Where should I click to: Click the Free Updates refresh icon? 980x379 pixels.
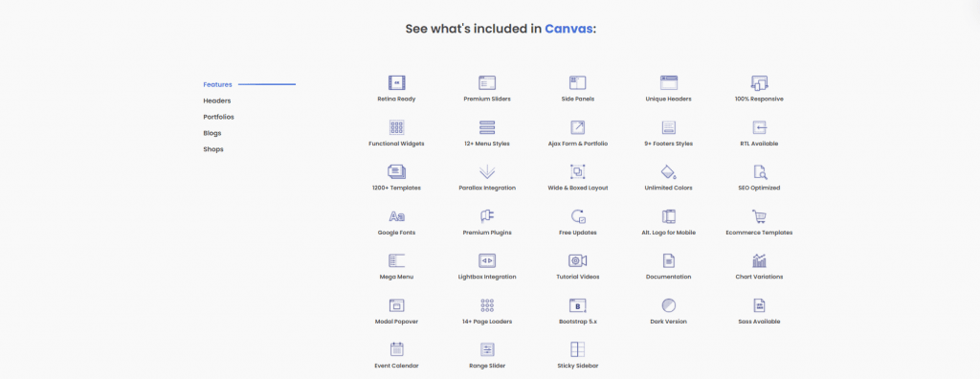tap(577, 216)
